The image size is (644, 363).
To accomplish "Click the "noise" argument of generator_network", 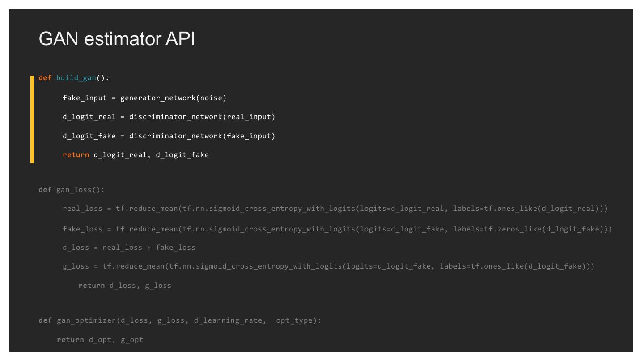I will click(210, 98).
